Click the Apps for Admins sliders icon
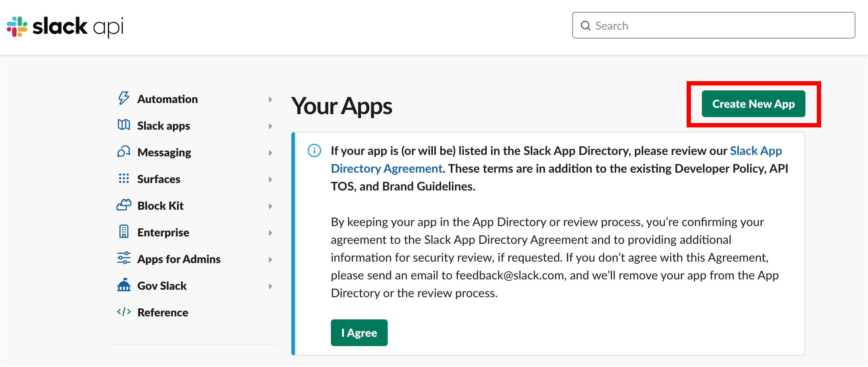The height and width of the screenshot is (367, 868). point(124,258)
